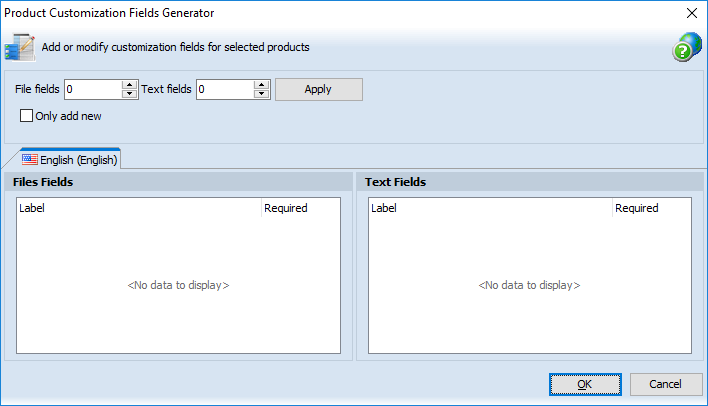Click the Cancel button
Image resolution: width=708 pixels, height=406 pixels.
point(665,384)
